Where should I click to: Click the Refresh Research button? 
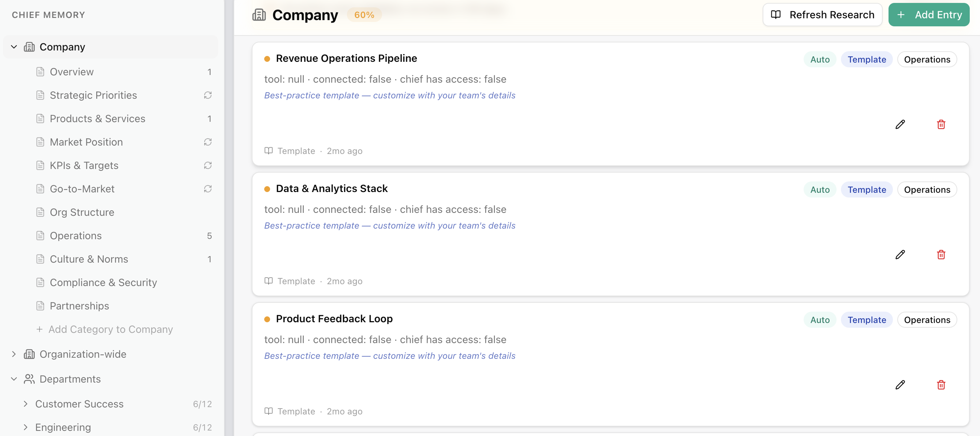822,15
